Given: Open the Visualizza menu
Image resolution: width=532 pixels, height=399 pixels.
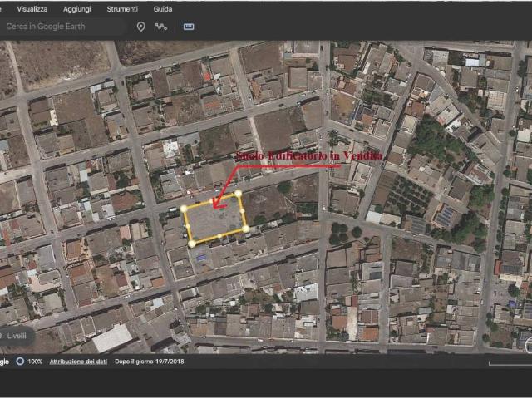Looking at the screenshot, I should pos(32,9).
